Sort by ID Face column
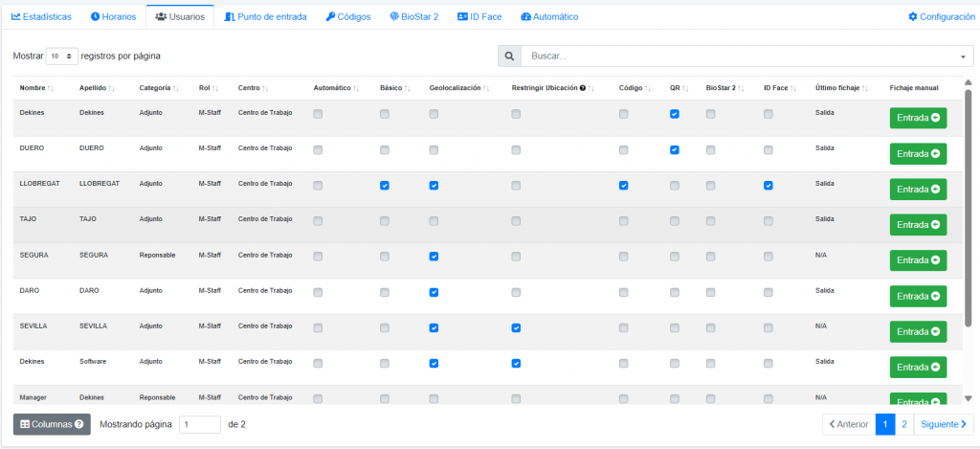The width and height of the screenshot is (980, 449). click(780, 88)
